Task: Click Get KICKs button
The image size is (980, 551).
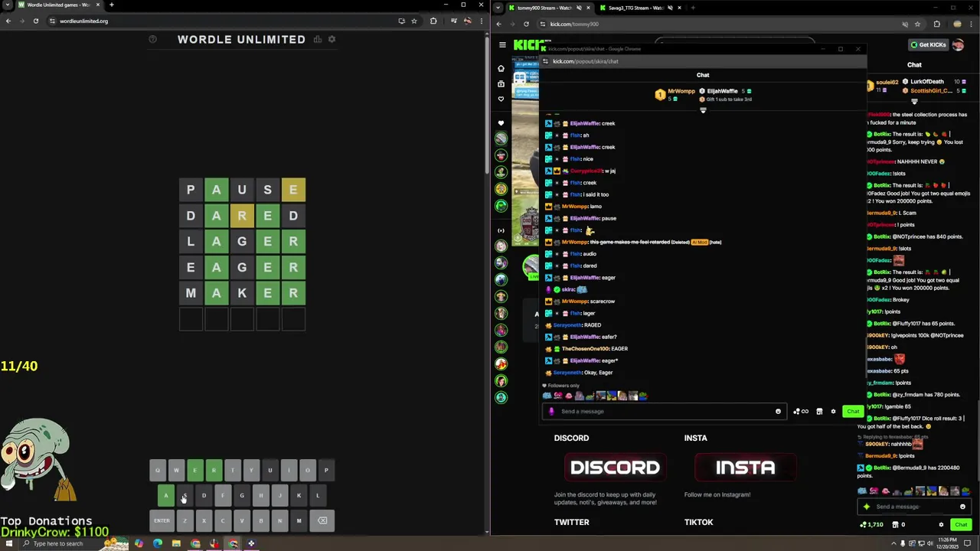Action: click(928, 44)
